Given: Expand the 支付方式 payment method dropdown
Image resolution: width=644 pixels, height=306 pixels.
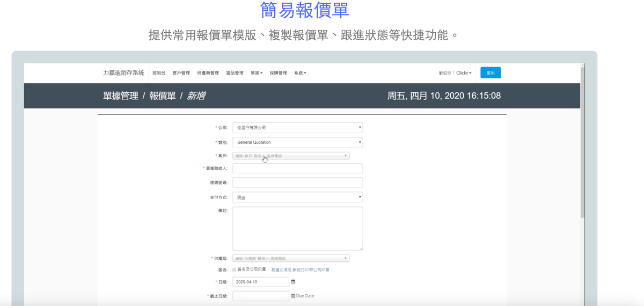Looking at the screenshot, I should tap(297, 197).
